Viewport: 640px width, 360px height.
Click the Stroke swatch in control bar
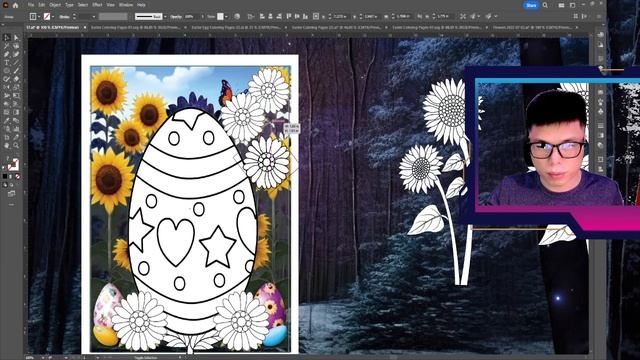[x=47, y=16]
